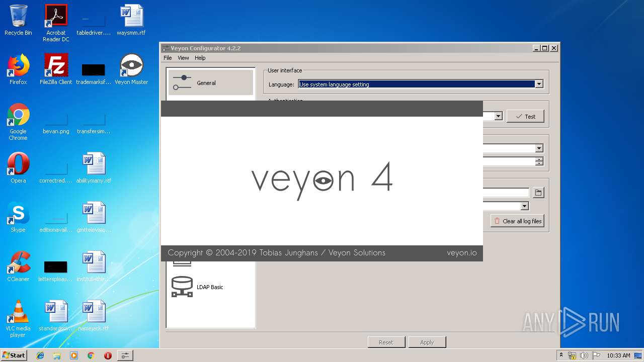Click Action Center flag tray icon
The height and width of the screenshot is (362, 644).
coord(596,355)
